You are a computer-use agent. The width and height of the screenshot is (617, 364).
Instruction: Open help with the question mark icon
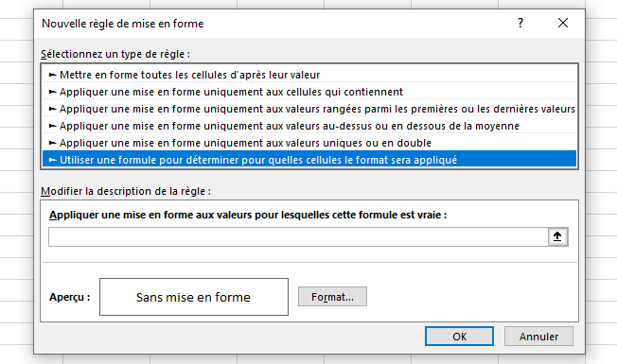(x=520, y=24)
